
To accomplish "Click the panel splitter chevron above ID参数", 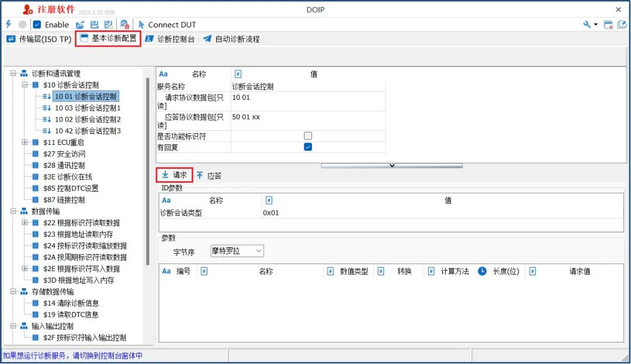I will coord(391,165).
